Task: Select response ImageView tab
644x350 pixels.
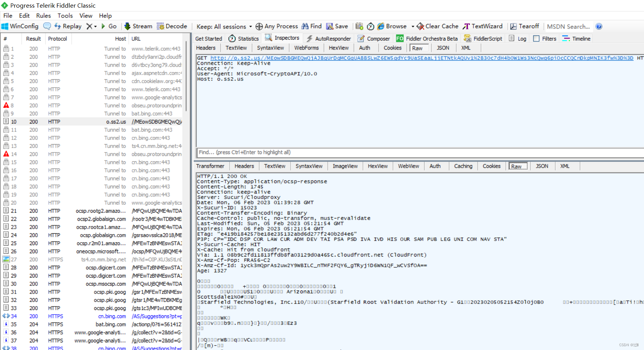Action: (x=345, y=166)
